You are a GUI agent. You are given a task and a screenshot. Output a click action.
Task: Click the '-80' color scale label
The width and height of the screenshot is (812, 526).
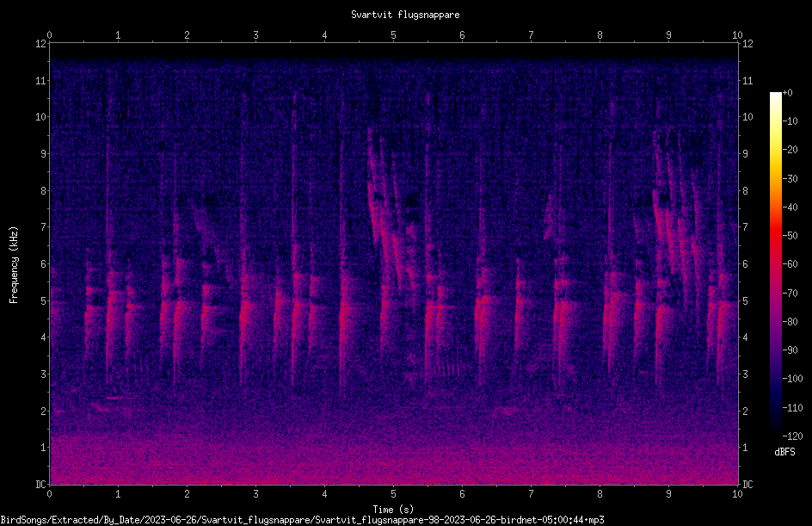click(x=790, y=322)
